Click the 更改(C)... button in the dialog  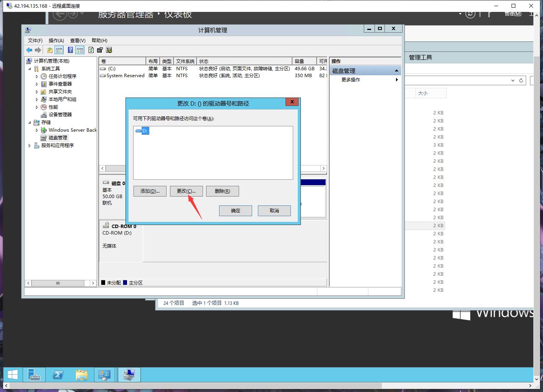(186, 191)
